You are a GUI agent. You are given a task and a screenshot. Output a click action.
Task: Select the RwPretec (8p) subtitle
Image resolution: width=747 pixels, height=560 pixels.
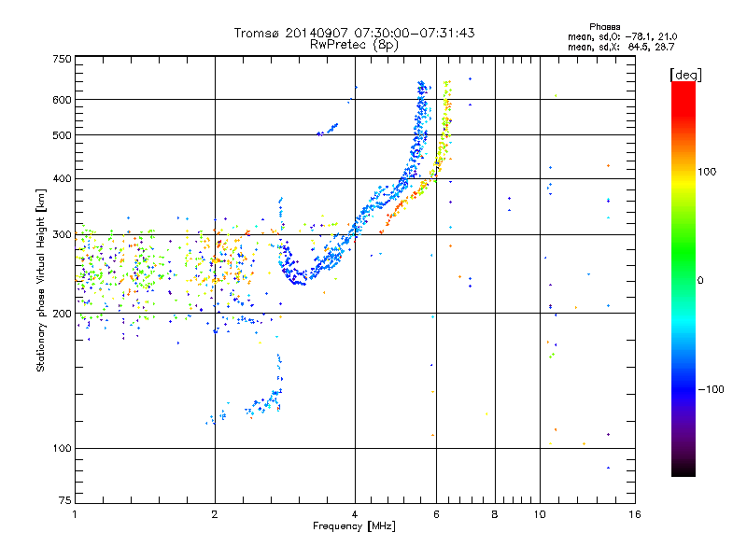click(355, 44)
